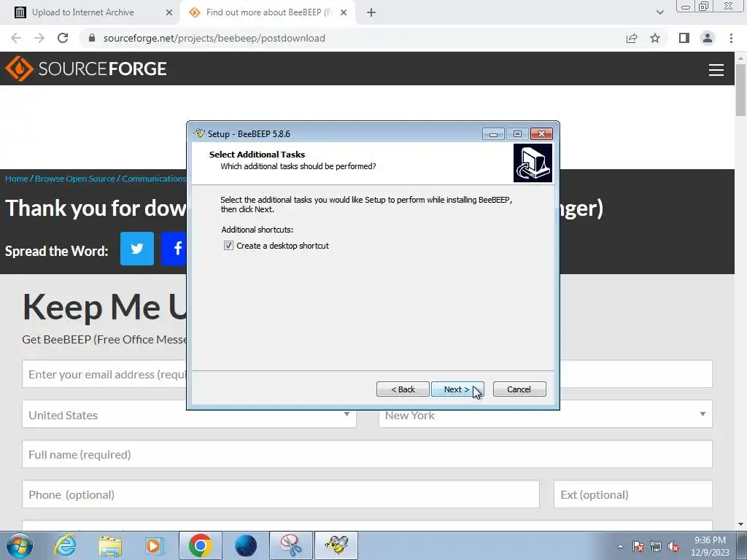This screenshot has width=747, height=560.
Task: Click the Phone optional field
Action: [281, 494]
